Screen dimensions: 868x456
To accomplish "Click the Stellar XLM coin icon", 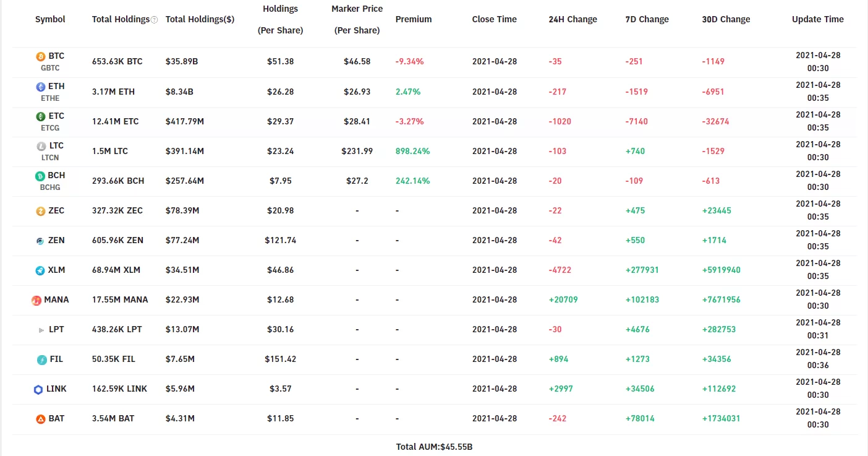I will coord(41,270).
